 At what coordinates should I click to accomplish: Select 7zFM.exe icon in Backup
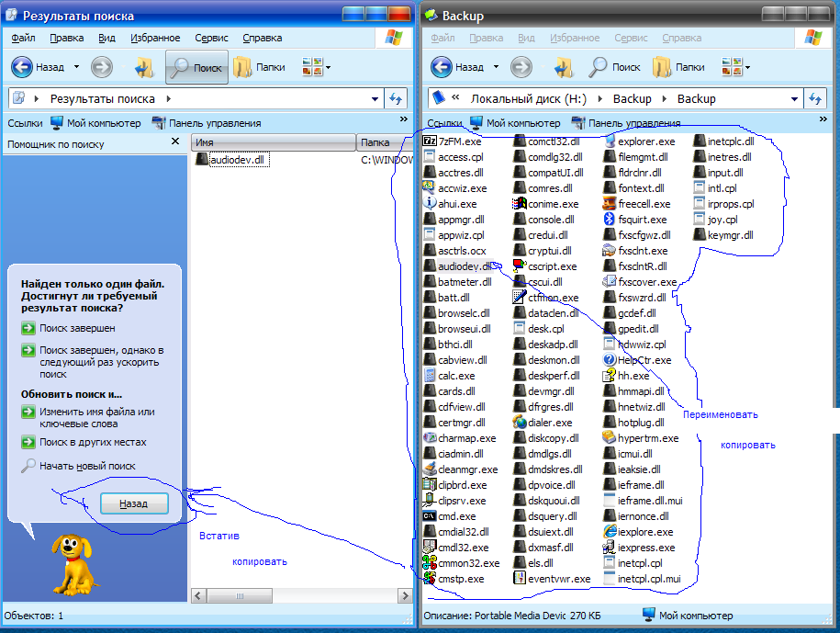[430, 141]
